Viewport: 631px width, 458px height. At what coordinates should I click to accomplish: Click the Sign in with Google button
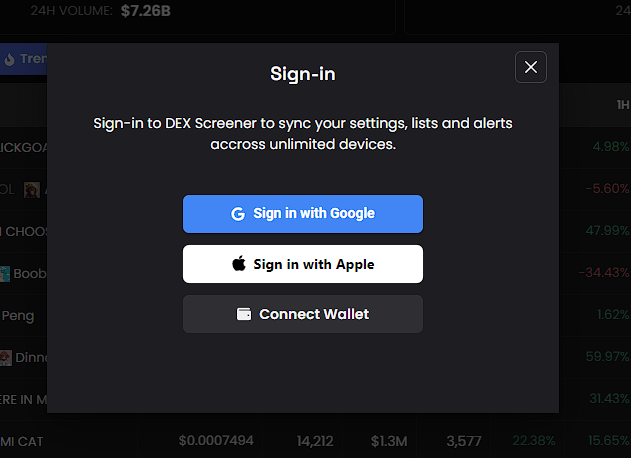click(302, 214)
